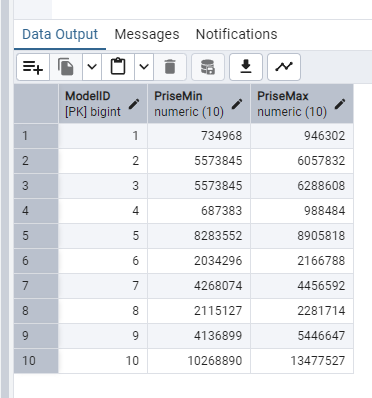
Task: Click edit pencil on ModelID column
Action: 134,104
